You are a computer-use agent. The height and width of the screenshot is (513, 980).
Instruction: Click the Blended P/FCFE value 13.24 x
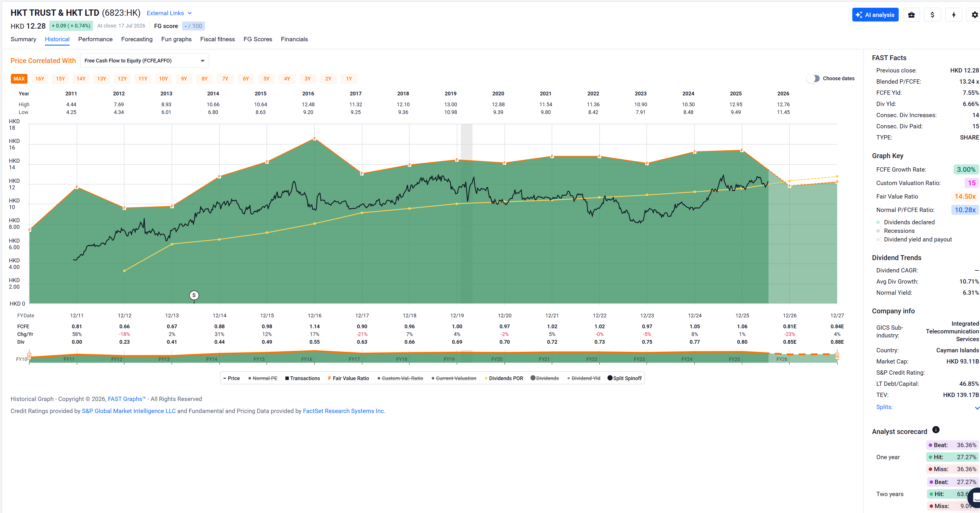click(x=969, y=82)
